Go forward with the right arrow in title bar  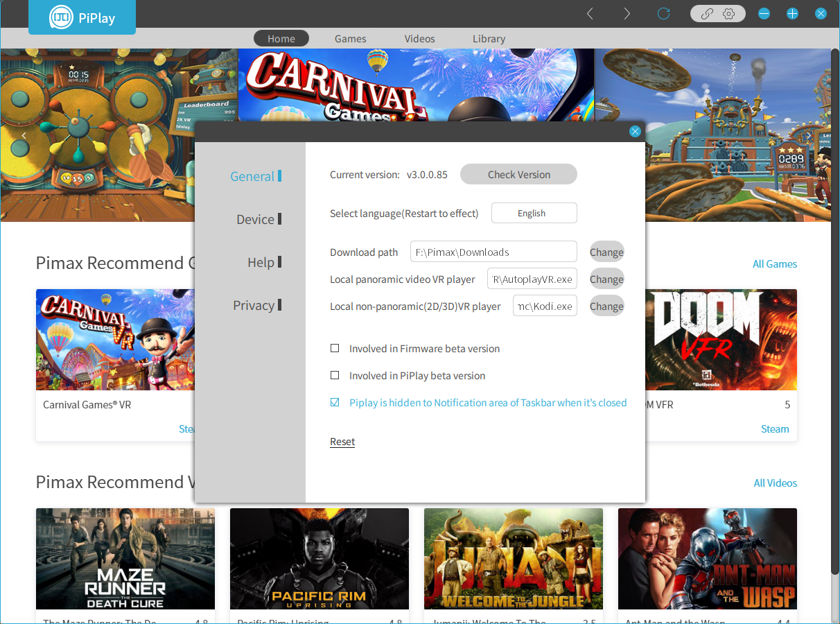point(627,14)
